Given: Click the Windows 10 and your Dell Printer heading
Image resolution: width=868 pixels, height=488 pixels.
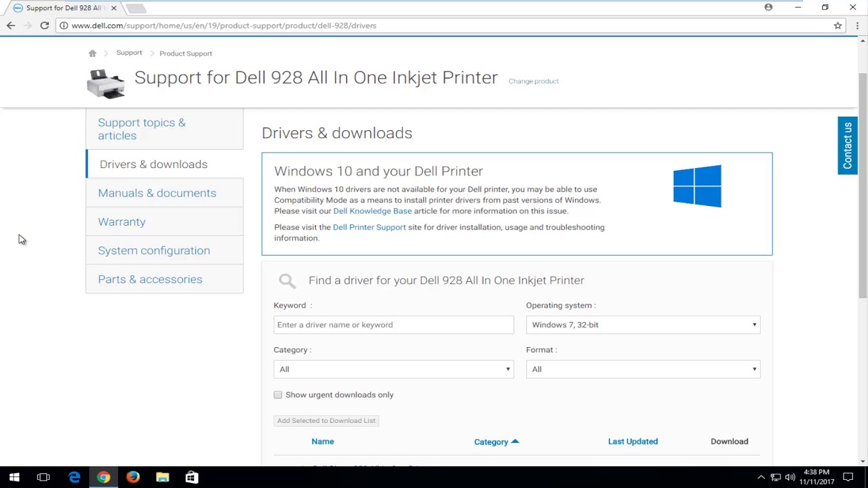Looking at the screenshot, I should [x=378, y=171].
